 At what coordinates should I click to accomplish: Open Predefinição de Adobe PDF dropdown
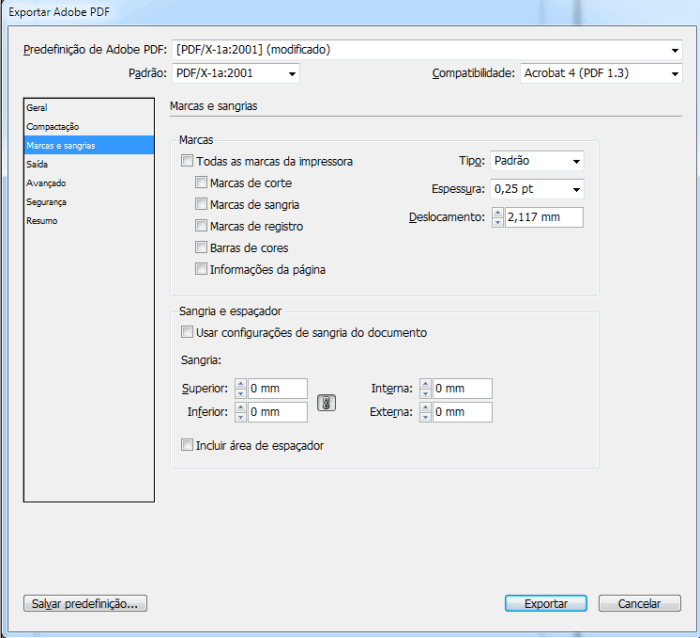tap(427, 50)
